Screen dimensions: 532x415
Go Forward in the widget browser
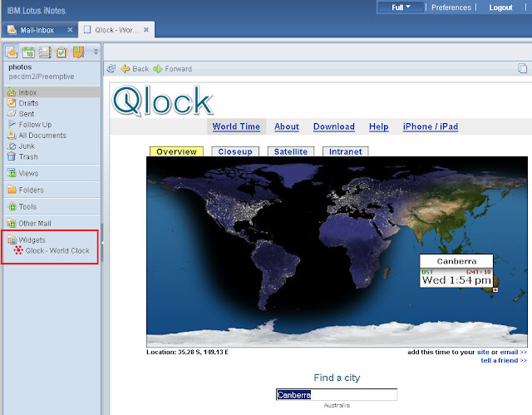coord(172,69)
